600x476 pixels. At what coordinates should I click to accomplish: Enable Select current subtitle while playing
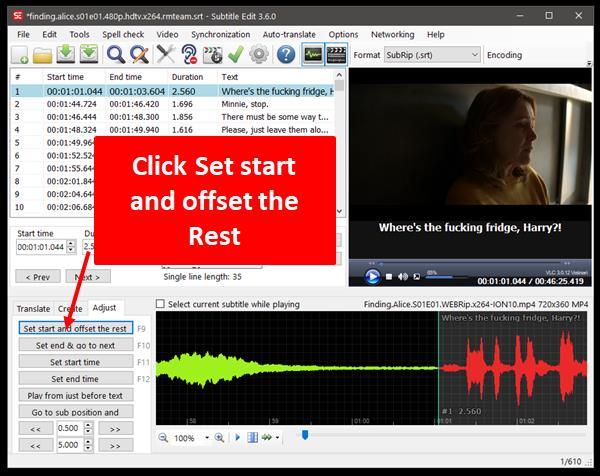tap(162, 304)
